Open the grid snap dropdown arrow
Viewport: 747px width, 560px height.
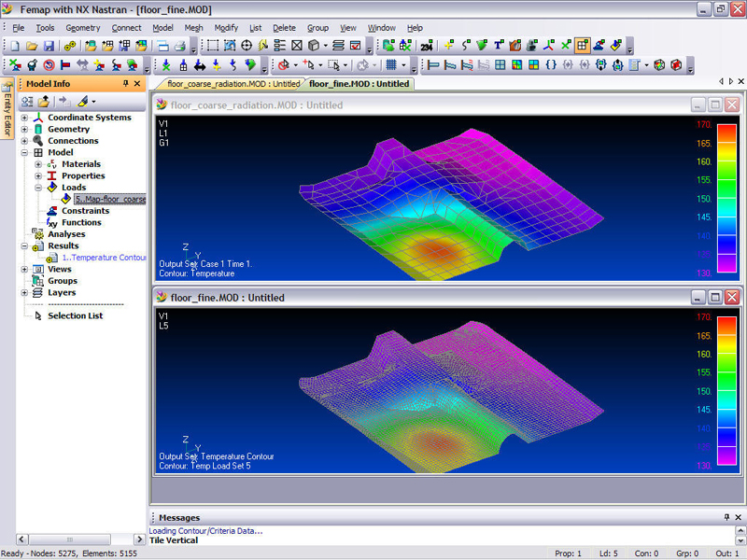pyautogui.click(x=403, y=65)
